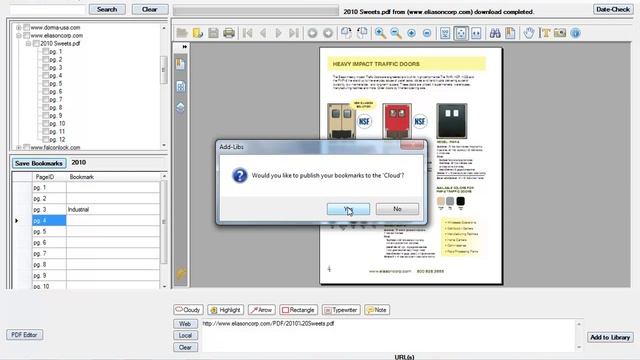Check the pg. 10 tree checkbox
640x360 pixels.
pos(46,123)
